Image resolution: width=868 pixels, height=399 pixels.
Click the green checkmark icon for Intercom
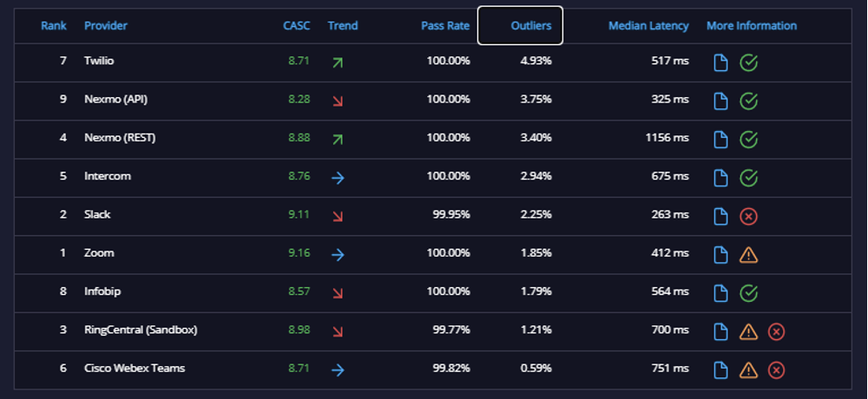tap(748, 178)
